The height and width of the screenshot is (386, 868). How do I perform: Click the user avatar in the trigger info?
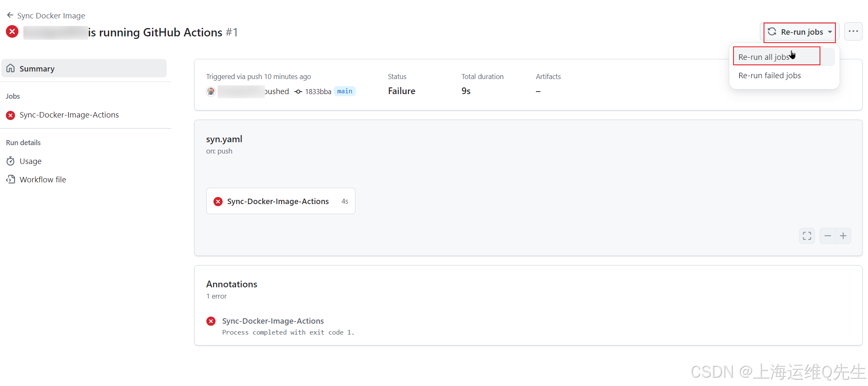[x=211, y=91]
